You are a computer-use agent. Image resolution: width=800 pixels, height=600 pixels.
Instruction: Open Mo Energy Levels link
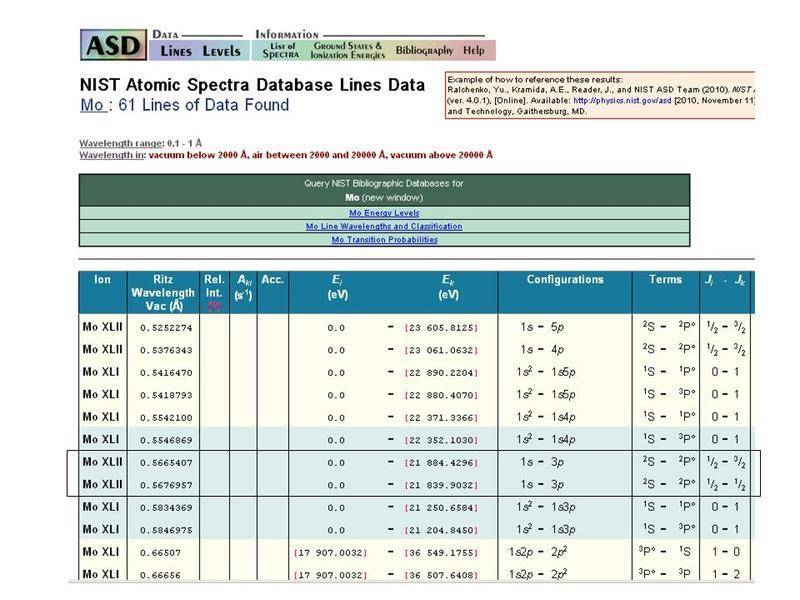pos(384,213)
